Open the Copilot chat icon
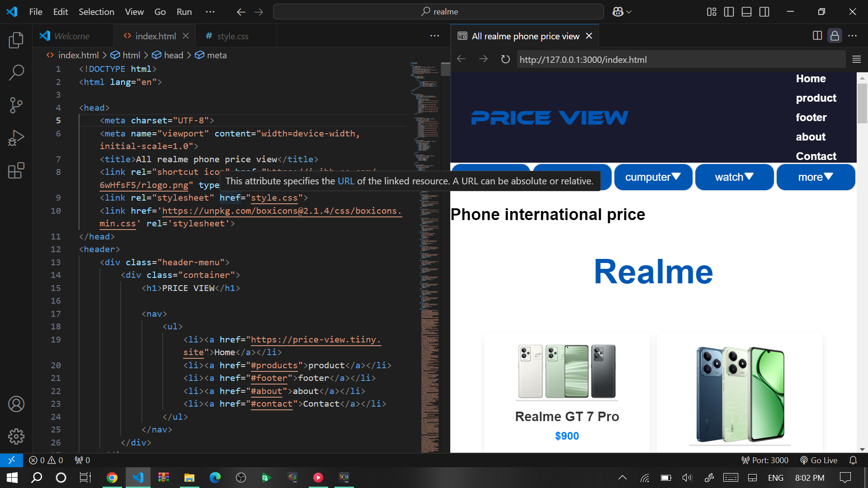 pos(618,12)
